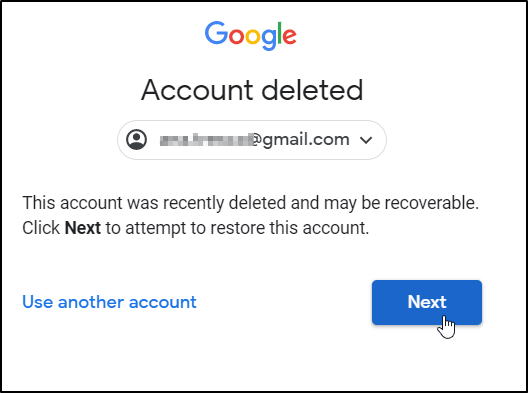Click the word Click starting the second line
The width and height of the screenshot is (528, 393).
click(41, 228)
